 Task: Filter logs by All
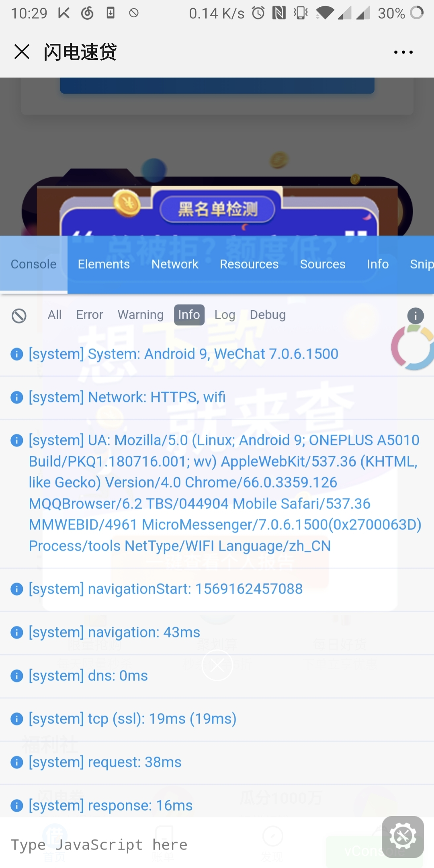[x=55, y=315]
